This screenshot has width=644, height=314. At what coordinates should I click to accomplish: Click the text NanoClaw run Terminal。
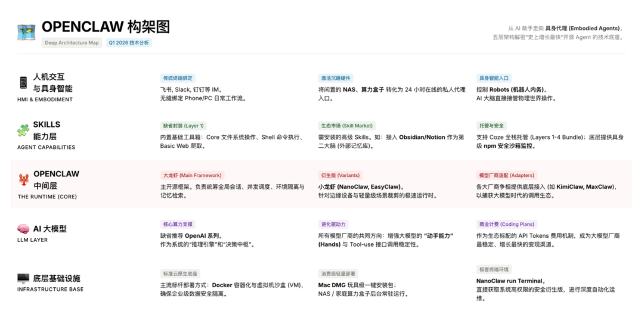point(512,281)
